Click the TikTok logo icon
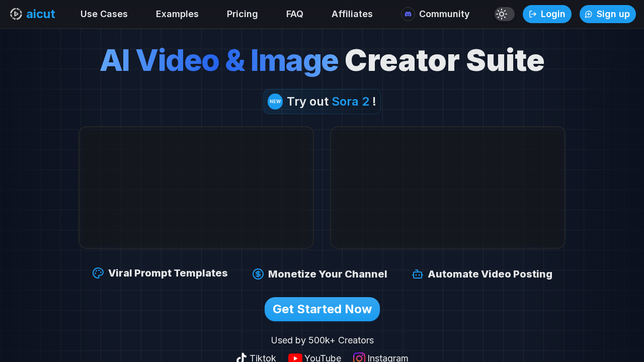The image size is (644, 362). [242, 358]
